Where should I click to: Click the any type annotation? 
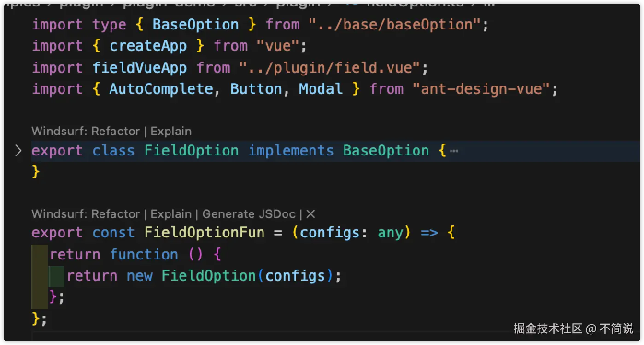390,233
